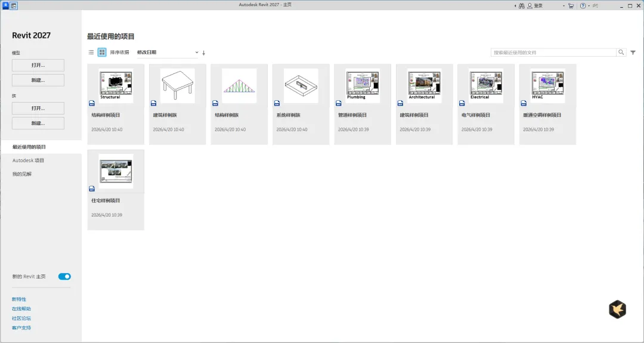Screen dimensions: 644x343
Task: Click file type icon on 管道样例项目 card
Action: coord(339,103)
